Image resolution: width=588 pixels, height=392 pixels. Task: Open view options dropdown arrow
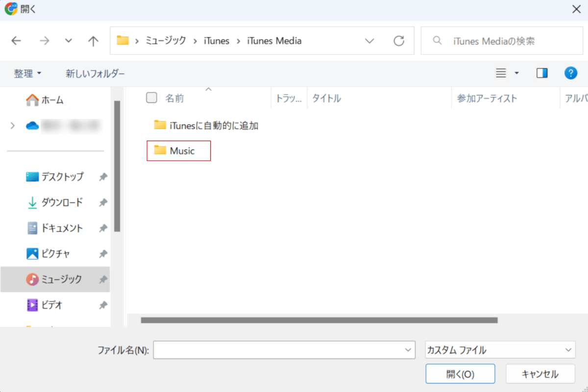pyautogui.click(x=516, y=73)
